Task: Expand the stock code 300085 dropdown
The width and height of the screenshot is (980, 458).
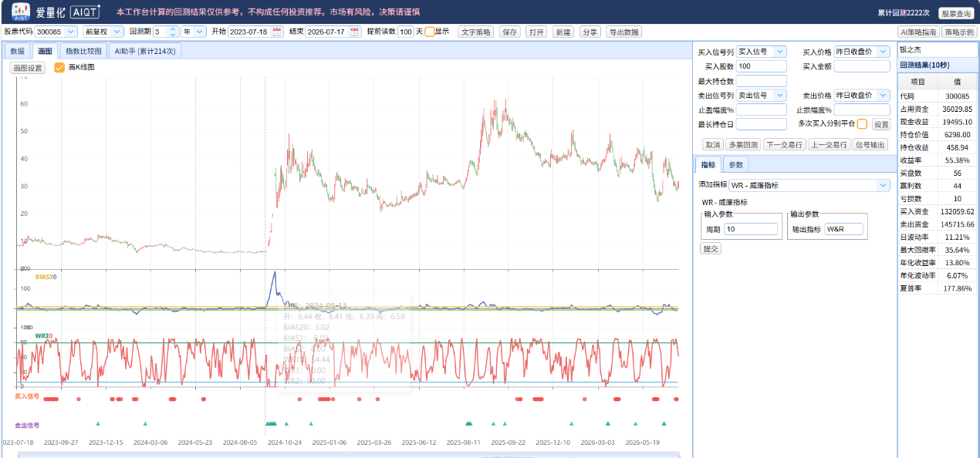Action: click(56, 32)
